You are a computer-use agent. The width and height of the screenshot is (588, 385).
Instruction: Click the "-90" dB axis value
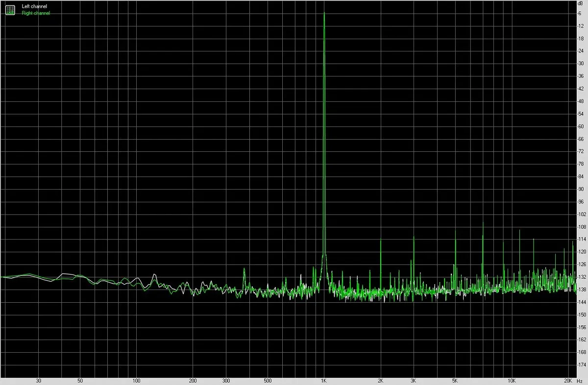pyautogui.click(x=581, y=189)
